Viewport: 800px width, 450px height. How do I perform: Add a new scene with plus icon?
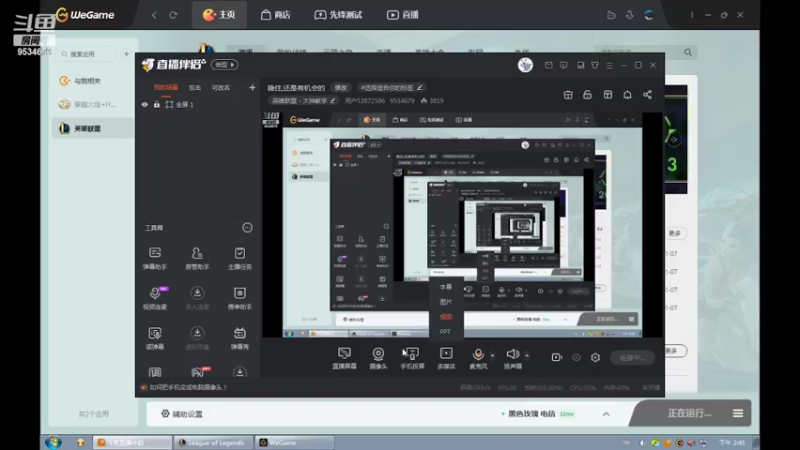[x=252, y=88]
